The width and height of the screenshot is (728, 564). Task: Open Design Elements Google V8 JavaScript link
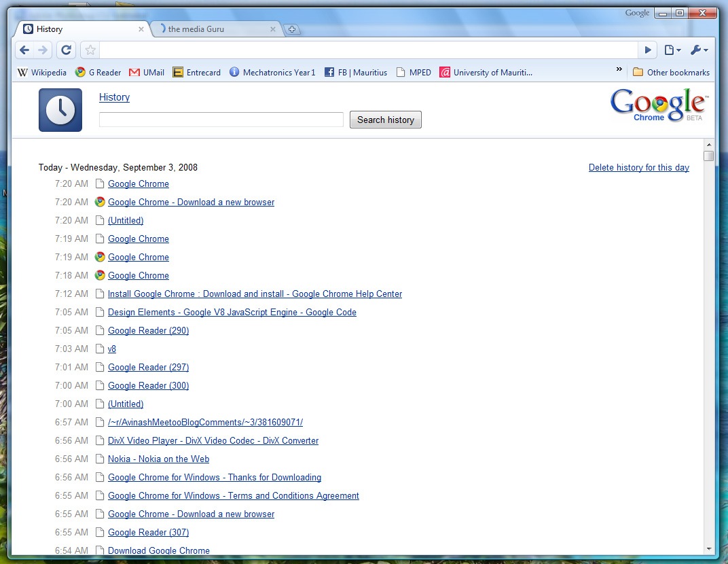[x=232, y=312]
